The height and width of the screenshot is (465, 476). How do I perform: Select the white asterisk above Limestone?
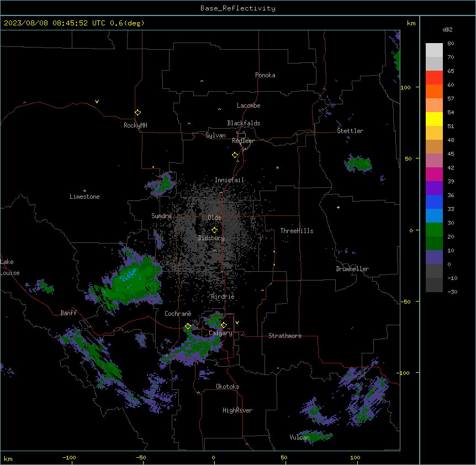(x=84, y=191)
